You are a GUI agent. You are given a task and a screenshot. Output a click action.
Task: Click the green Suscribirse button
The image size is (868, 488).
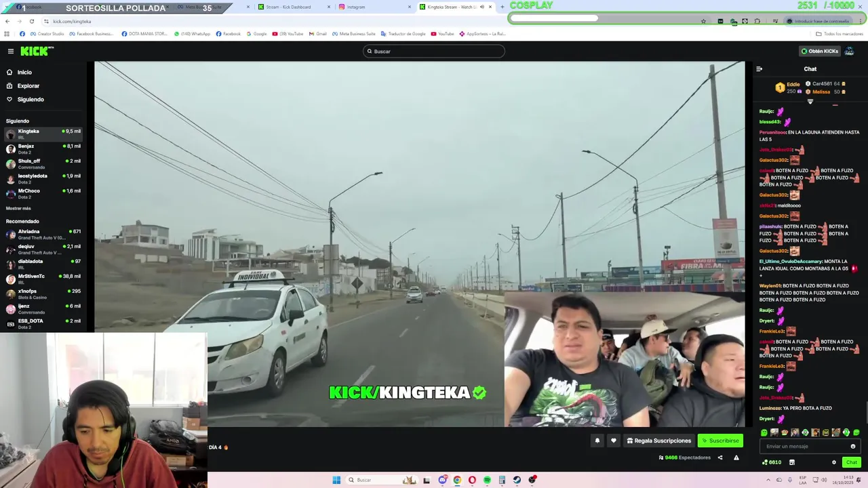(720, 441)
